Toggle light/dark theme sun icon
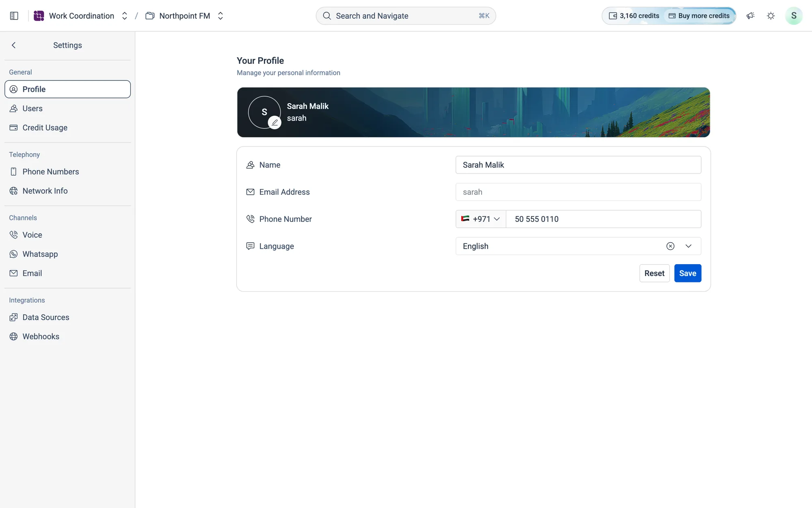The image size is (812, 508). [771, 16]
